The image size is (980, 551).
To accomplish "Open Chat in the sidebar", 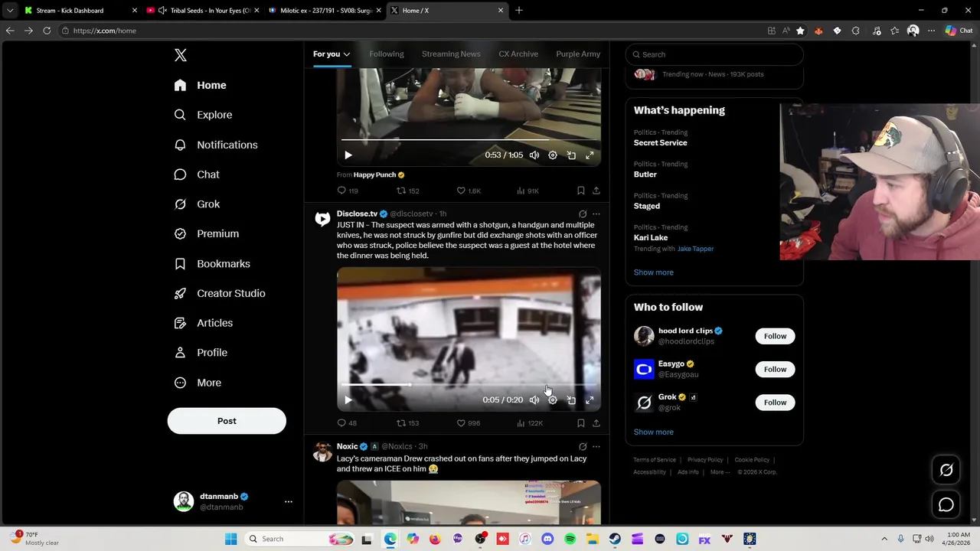I will pyautogui.click(x=197, y=174).
